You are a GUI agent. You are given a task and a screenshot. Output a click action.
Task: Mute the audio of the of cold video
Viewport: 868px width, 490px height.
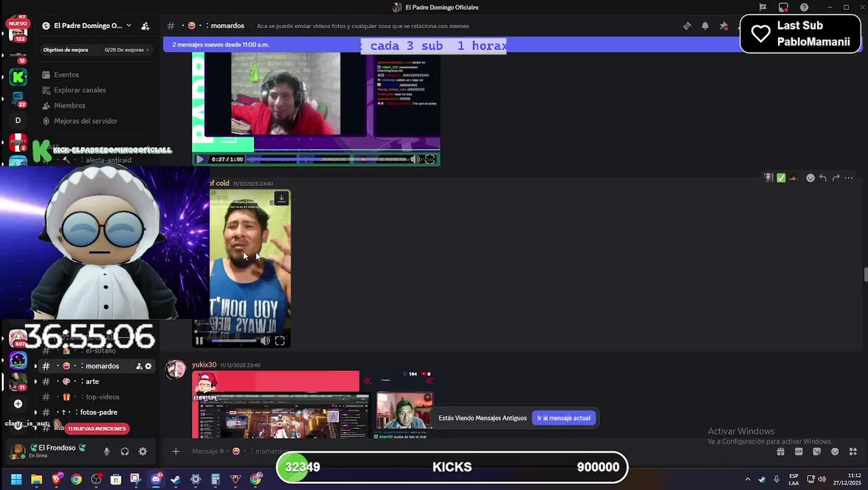pyautogui.click(x=266, y=341)
